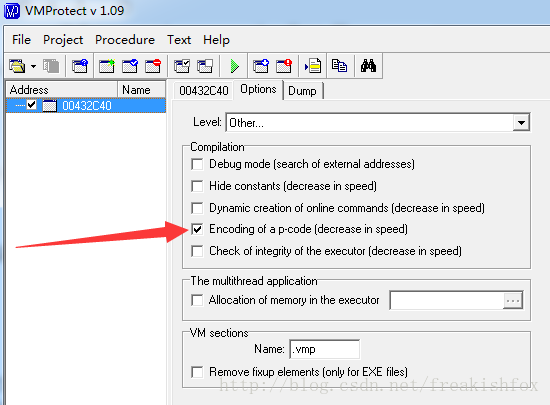
Task: Open the Help menu
Action: [x=216, y=40]
